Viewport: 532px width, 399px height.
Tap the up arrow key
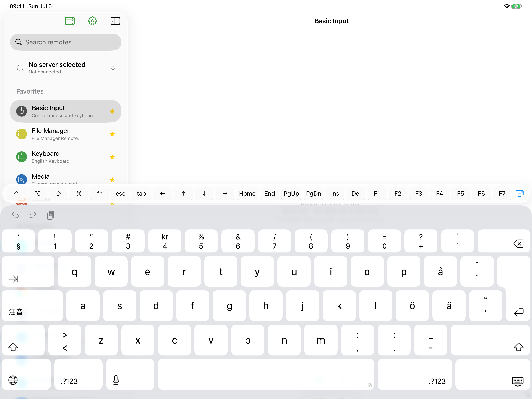tap(183, 193)
